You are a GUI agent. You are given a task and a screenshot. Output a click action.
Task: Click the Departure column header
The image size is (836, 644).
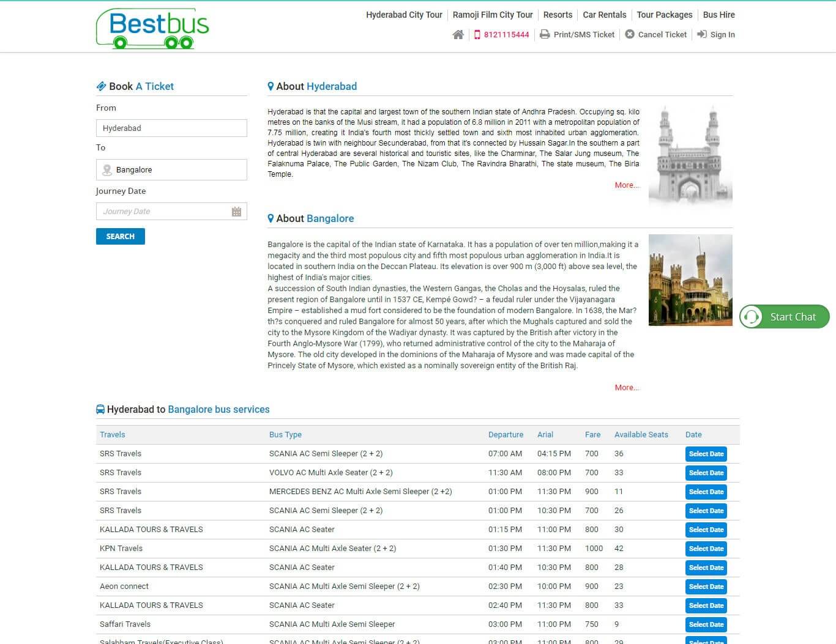[x=506, y=435]
